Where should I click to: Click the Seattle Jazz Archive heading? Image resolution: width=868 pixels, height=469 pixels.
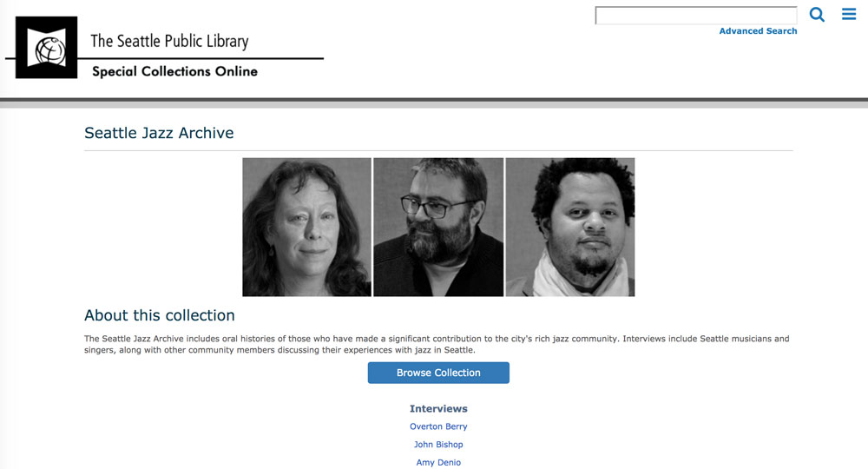159,133
